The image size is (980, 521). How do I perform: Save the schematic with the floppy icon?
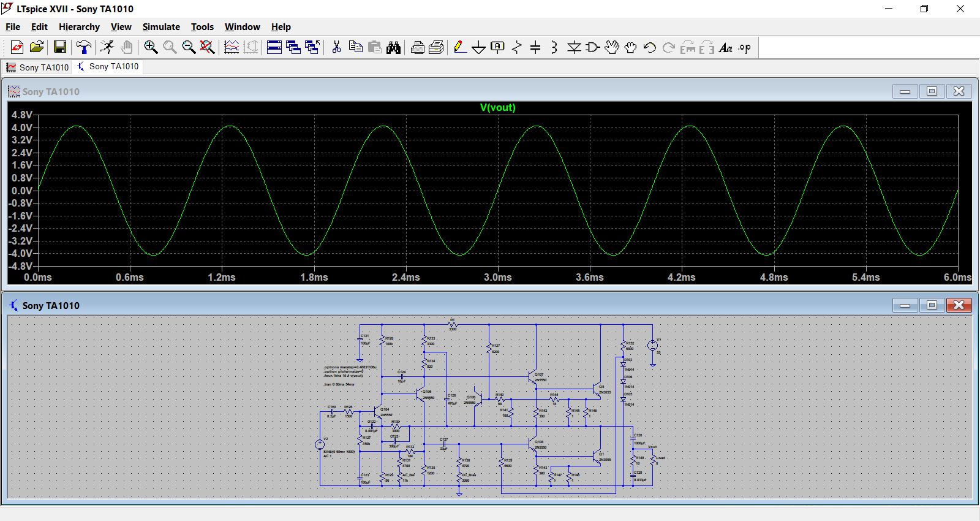60,47
